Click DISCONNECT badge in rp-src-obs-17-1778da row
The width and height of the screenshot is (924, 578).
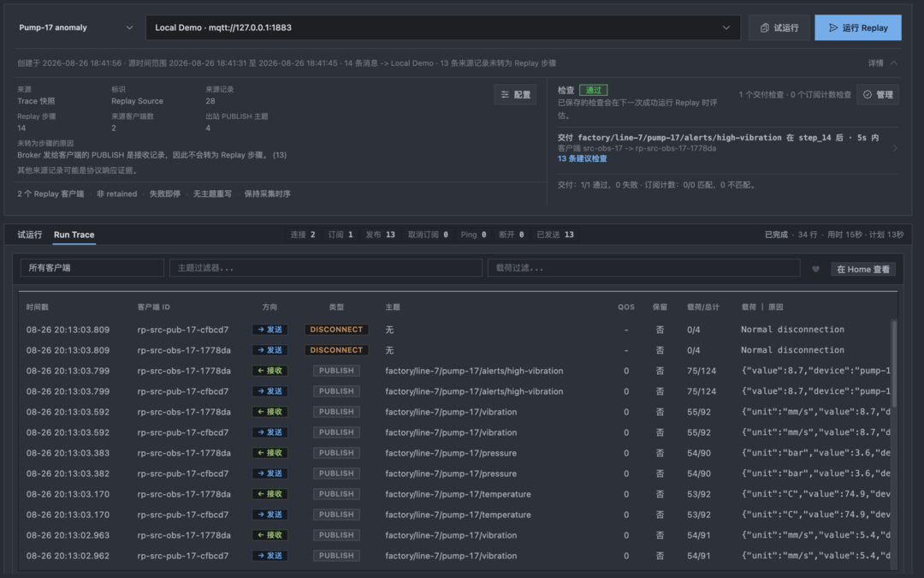click(x=336, y=350)
